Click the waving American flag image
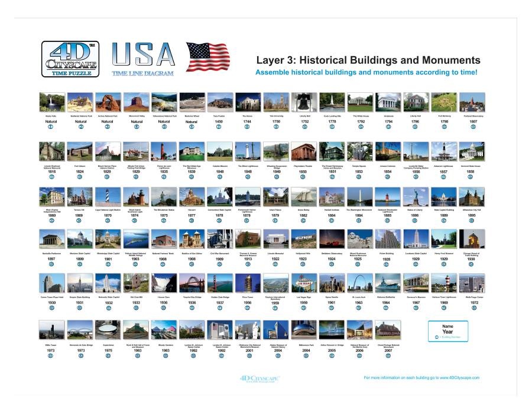This screenshot has width=532, height=414. pos(207,56)
